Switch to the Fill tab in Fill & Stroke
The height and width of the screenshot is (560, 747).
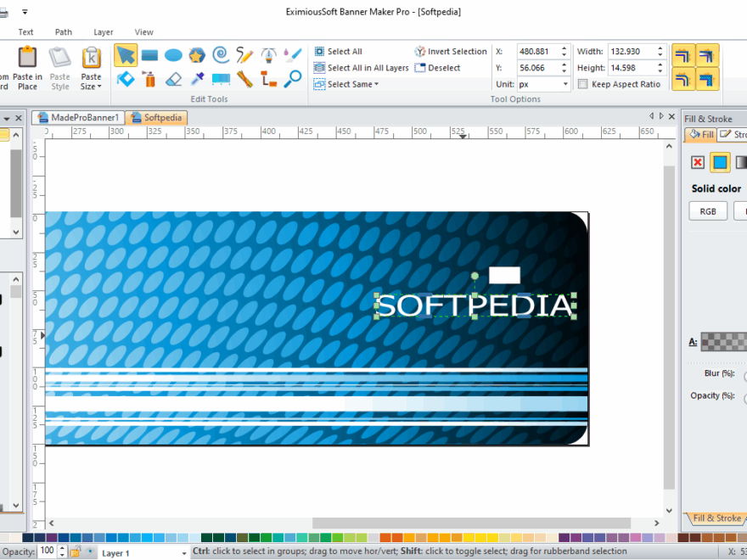click(701, 135)
